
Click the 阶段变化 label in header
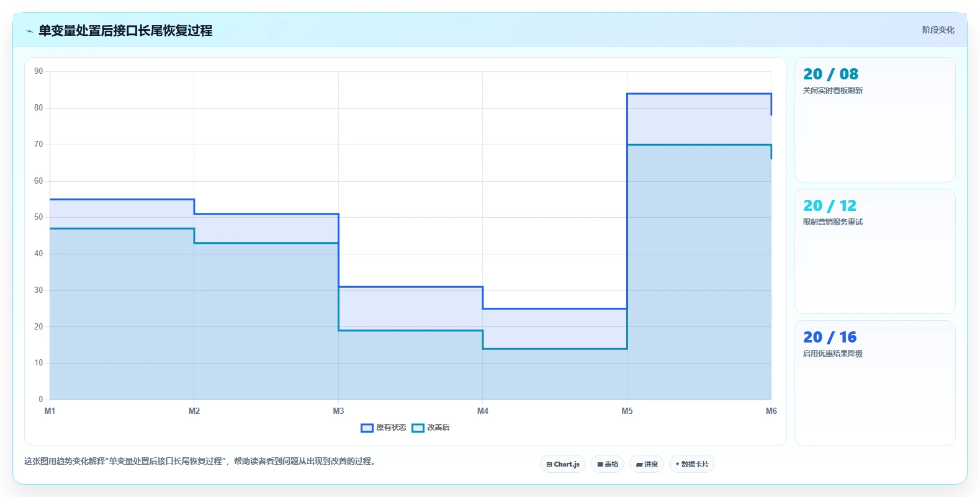pyautogui.click(x=938, y=30)
